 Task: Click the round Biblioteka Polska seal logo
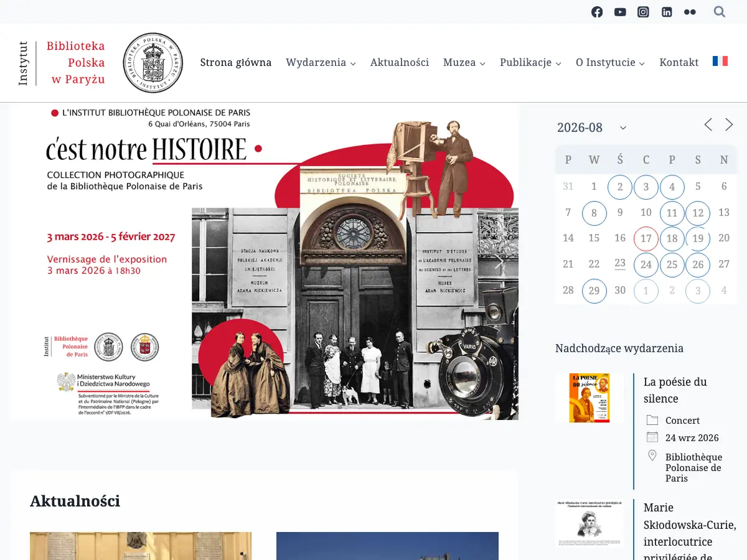tap(153, 63)
